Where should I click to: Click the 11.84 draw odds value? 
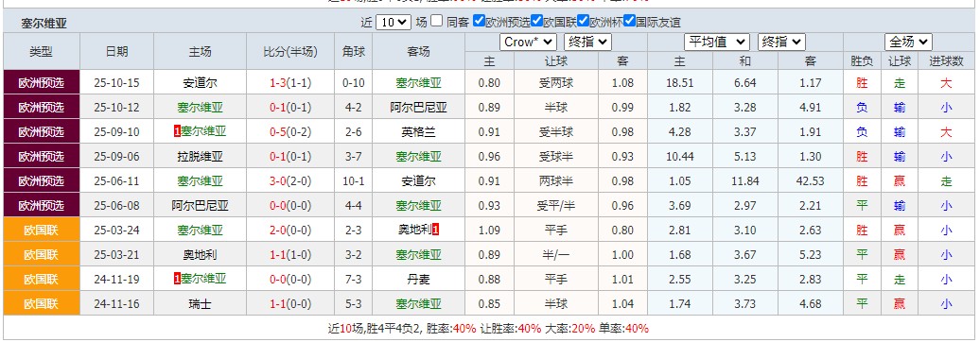click(x=745, y=181)
